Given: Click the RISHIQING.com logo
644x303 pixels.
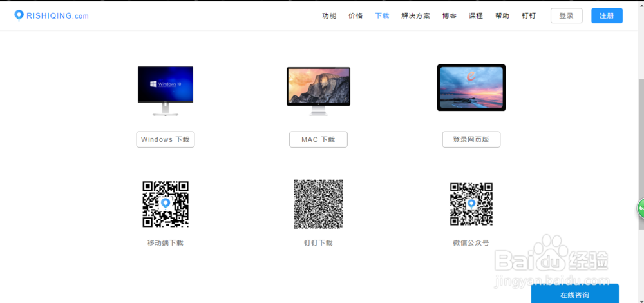Looking at the screenshot, I should tap(52, 15).
